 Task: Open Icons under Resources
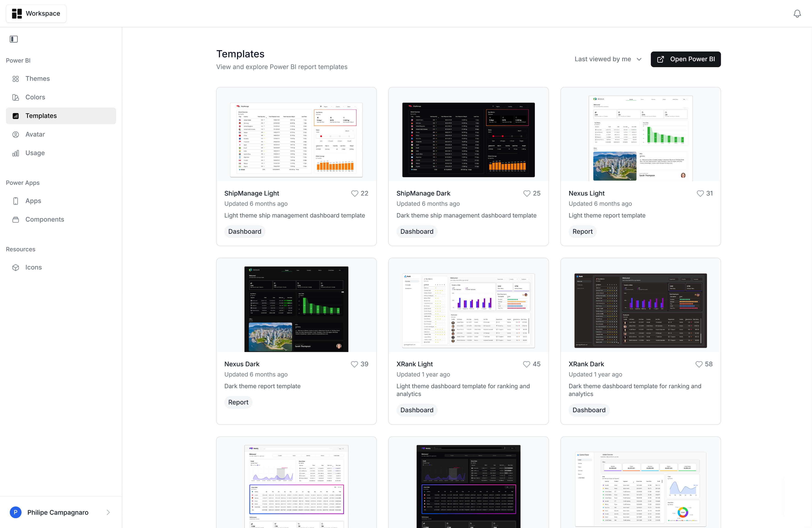coord(33,267)
